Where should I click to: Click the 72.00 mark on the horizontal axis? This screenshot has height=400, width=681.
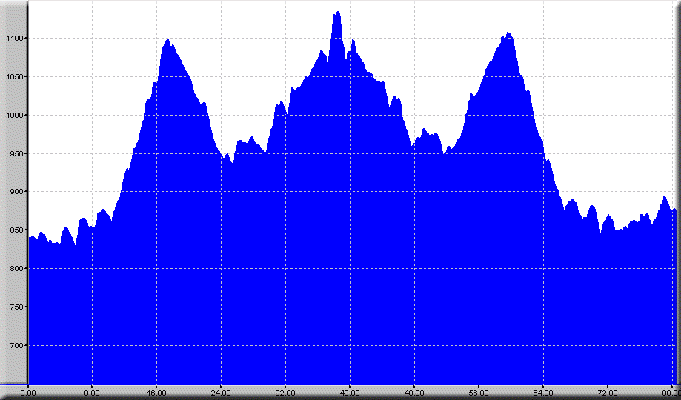click(x=607, y=392)
